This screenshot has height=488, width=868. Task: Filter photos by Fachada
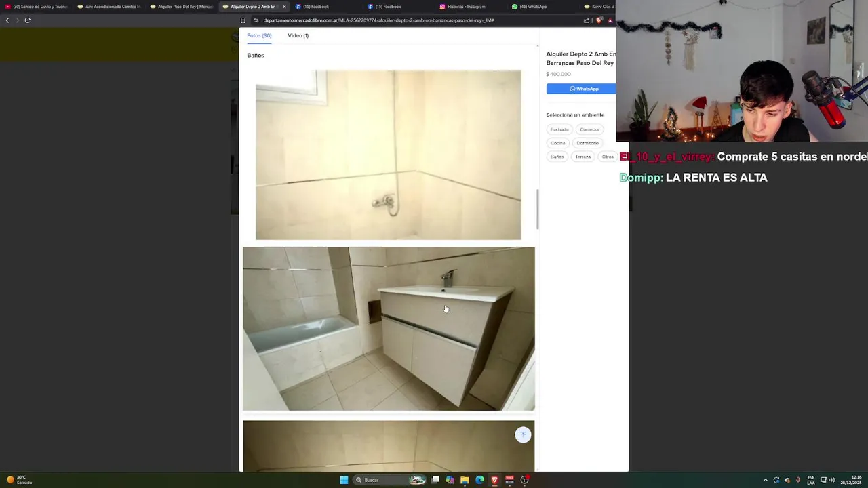pyautogui.click(x=559, y=129)
